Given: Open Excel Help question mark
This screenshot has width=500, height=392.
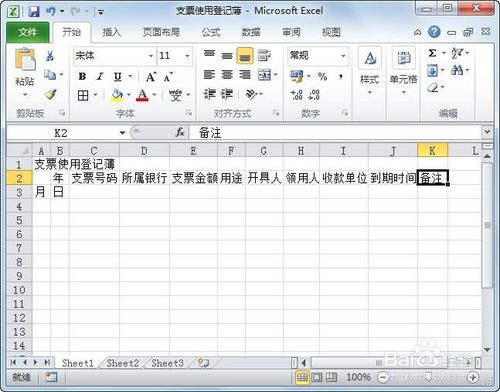Looking at the screenshot, I should [434, 32].
